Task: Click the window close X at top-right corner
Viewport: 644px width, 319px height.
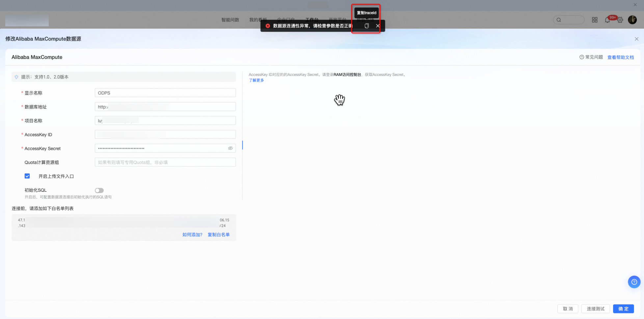Action: tap(635, 5)
